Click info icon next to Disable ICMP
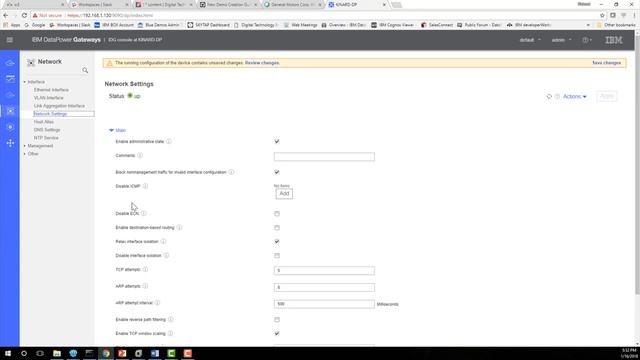Viewport: 640px width, 360px height. coord(145,186)
